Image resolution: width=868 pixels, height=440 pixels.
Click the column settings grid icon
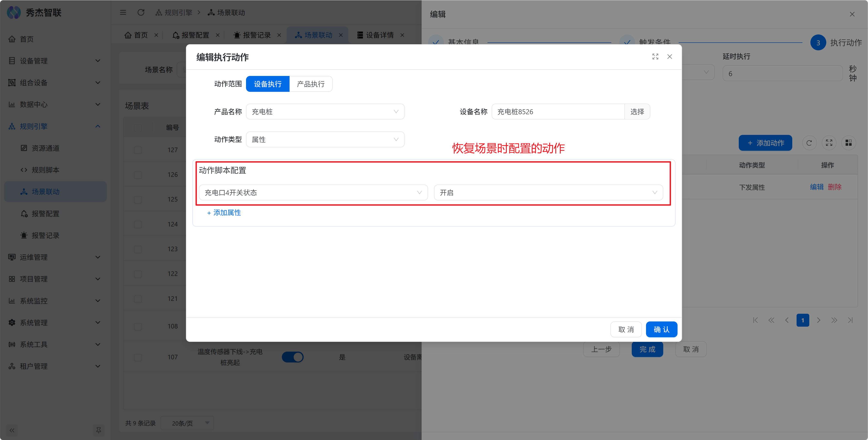tap(848, 143)
